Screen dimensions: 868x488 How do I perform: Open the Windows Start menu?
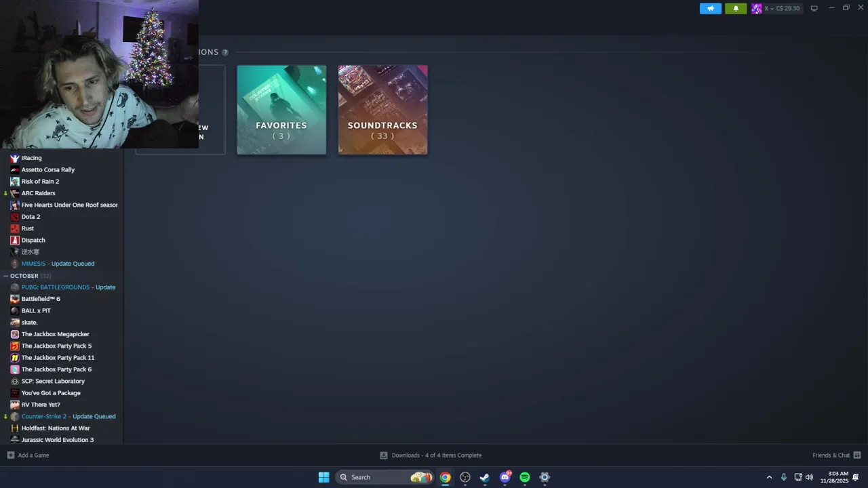click(323, 477)
